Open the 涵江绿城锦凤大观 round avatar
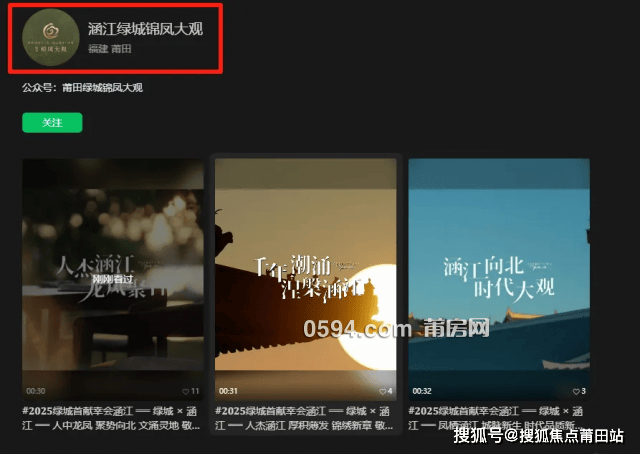640x454 pixels. (51, 38)
